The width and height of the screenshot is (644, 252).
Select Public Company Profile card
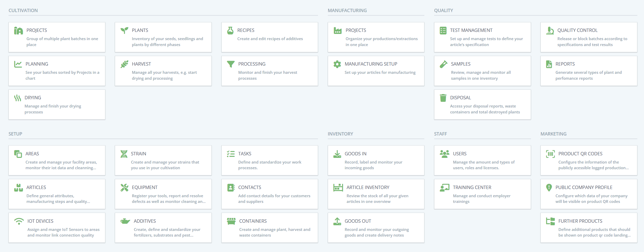pyautogui.click(x=589, y=194)
